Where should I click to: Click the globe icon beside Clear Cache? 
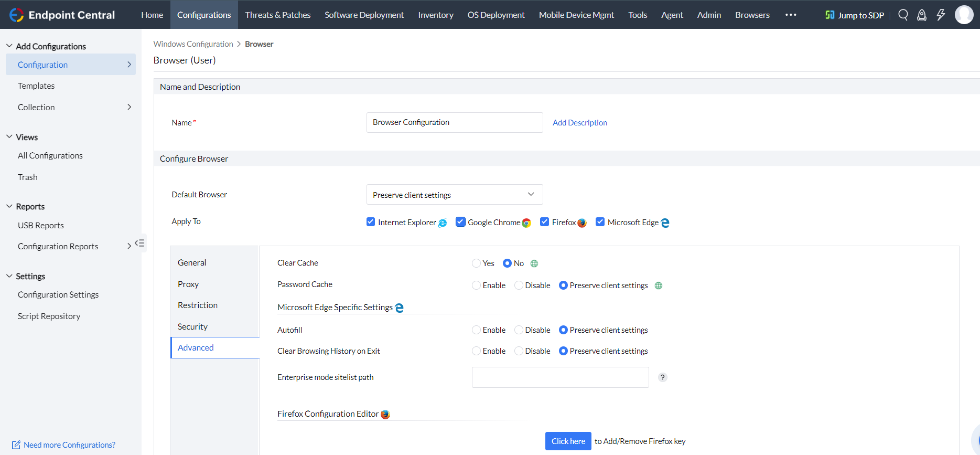[x=534, y=263]
